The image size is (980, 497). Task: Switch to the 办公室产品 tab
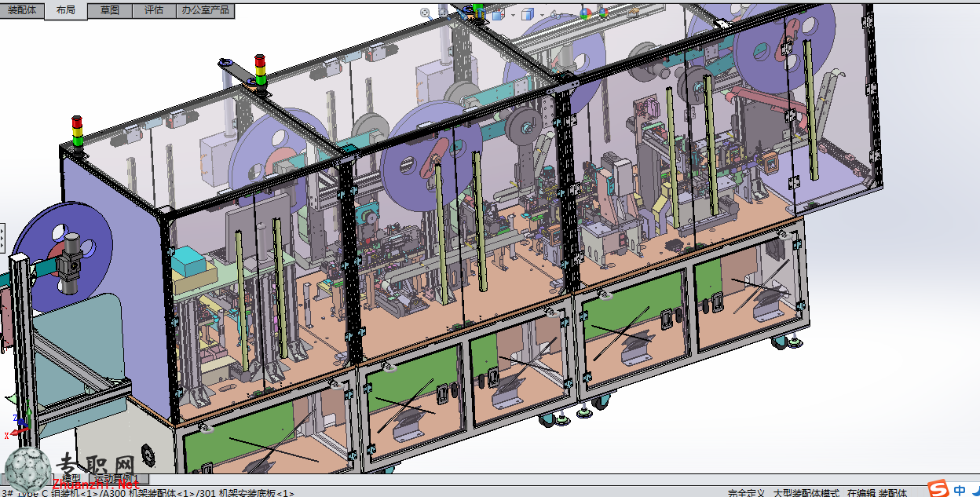click(205, 10)
